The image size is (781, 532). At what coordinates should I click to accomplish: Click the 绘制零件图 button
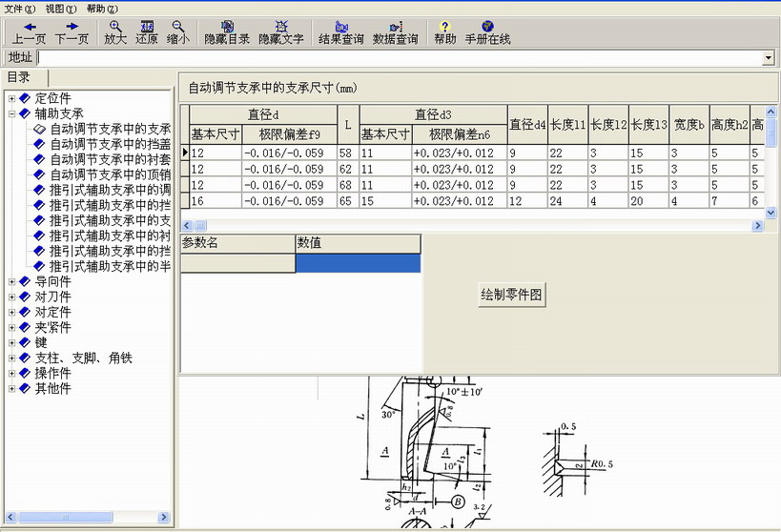pyautogui.click(x=511, y=295)
